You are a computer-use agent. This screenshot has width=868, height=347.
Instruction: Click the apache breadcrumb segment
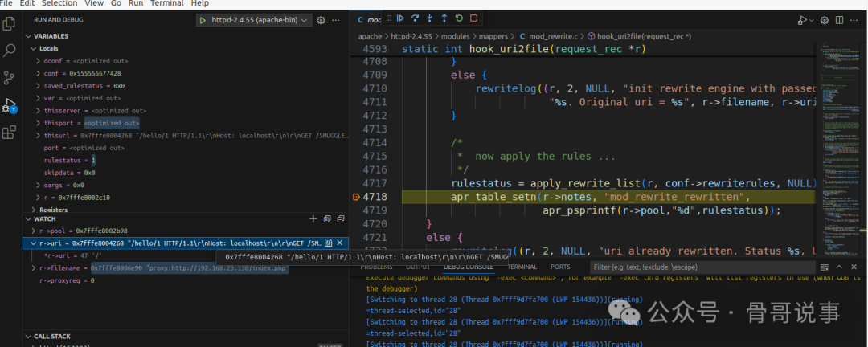370,36
